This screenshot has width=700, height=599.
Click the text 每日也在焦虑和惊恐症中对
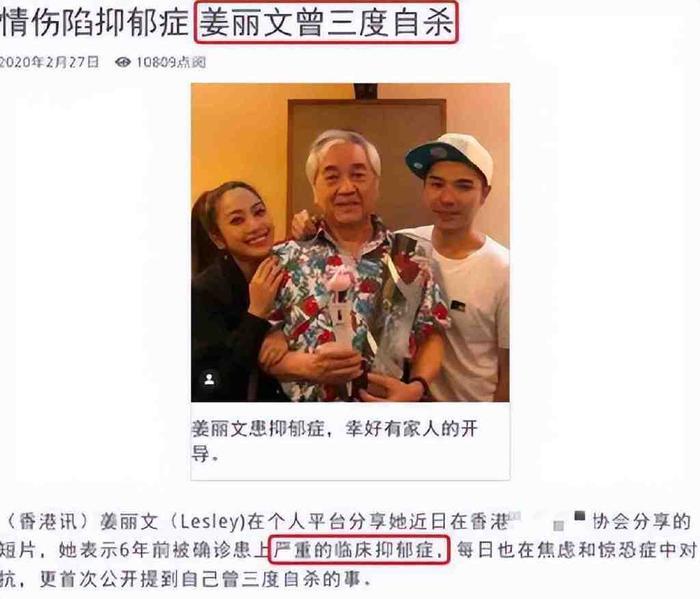tap(576, 550)
